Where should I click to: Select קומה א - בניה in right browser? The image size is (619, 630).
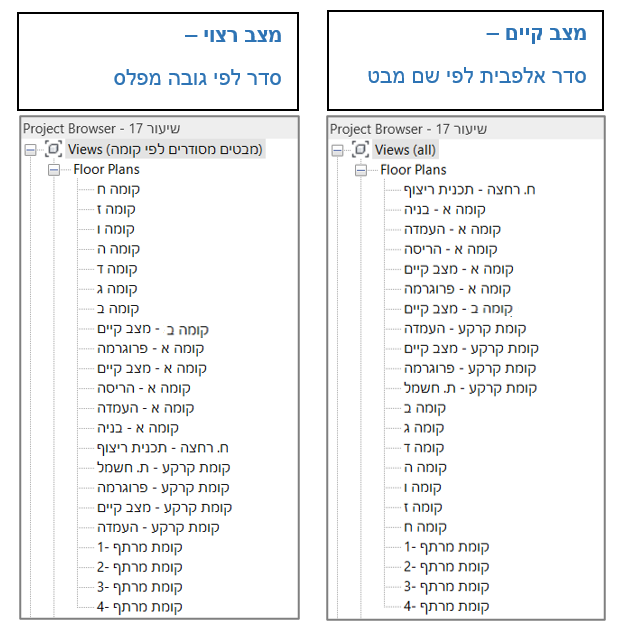(445, 210)
